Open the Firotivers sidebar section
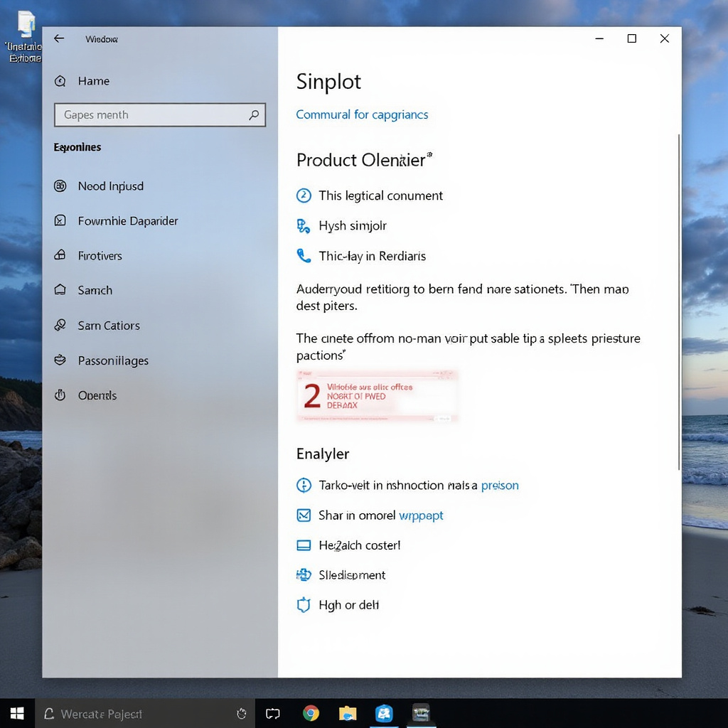Image resolution: width=728 pixels, height=728 pixels. [100, 256]
